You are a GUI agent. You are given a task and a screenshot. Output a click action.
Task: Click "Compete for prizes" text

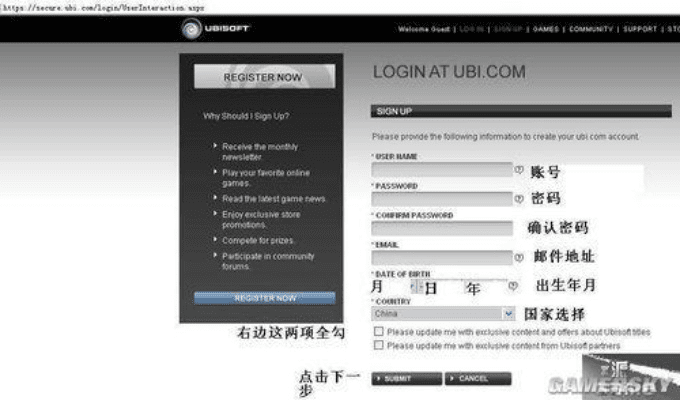point(258,240)
